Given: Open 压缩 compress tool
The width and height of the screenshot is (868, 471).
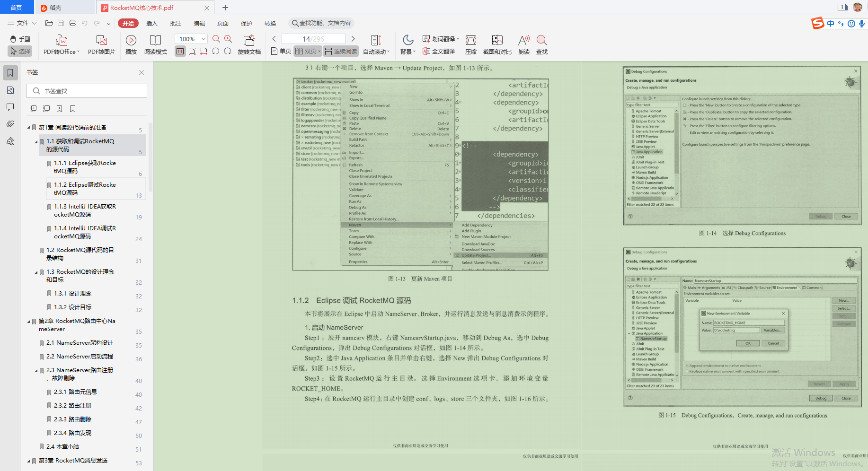Looking at the screenshot, I should tap(471, 45).
